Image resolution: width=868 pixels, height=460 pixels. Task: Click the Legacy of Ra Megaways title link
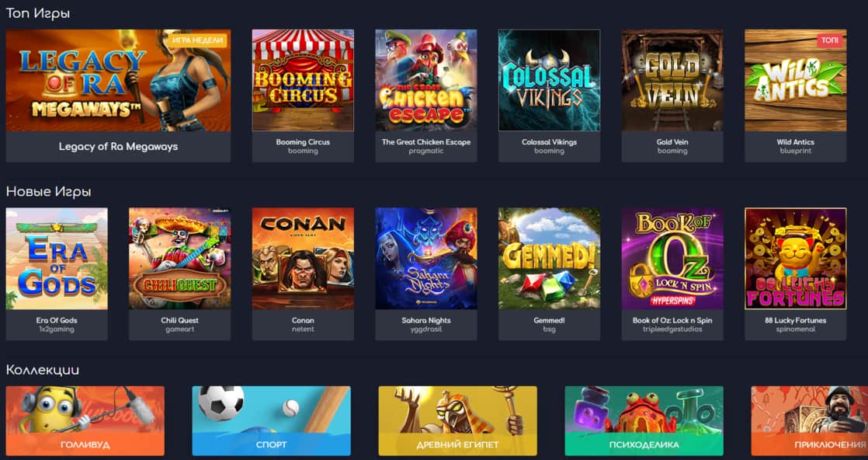pos(119,147)
